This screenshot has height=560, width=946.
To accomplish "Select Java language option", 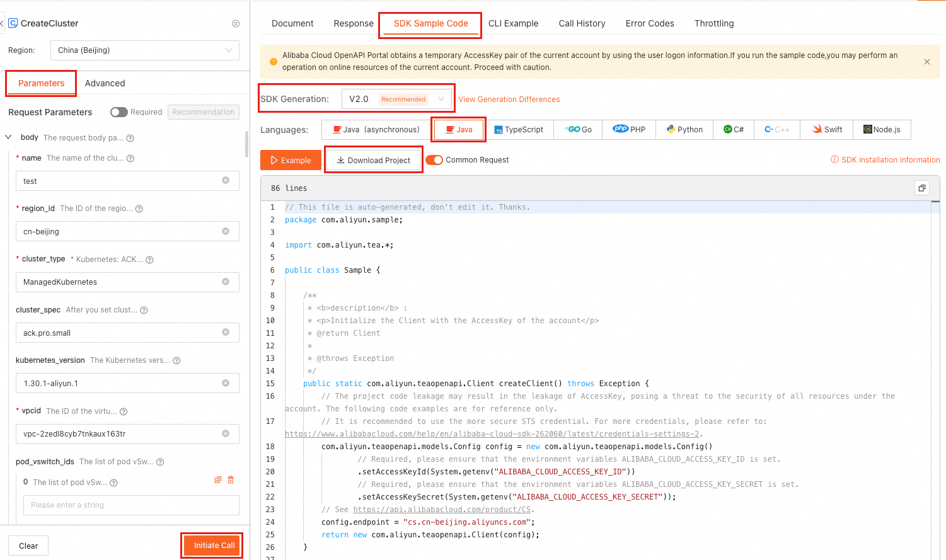I will click(x=459, y=130).
